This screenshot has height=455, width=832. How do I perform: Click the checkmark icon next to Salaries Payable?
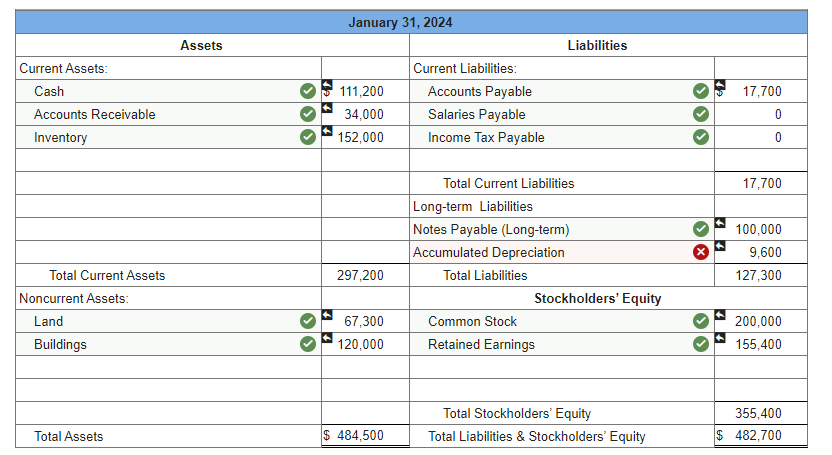(x=701, y=114)
